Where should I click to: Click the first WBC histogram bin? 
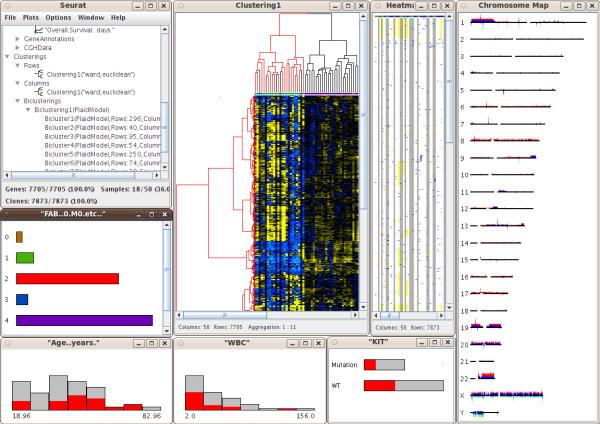coord(194,393)
